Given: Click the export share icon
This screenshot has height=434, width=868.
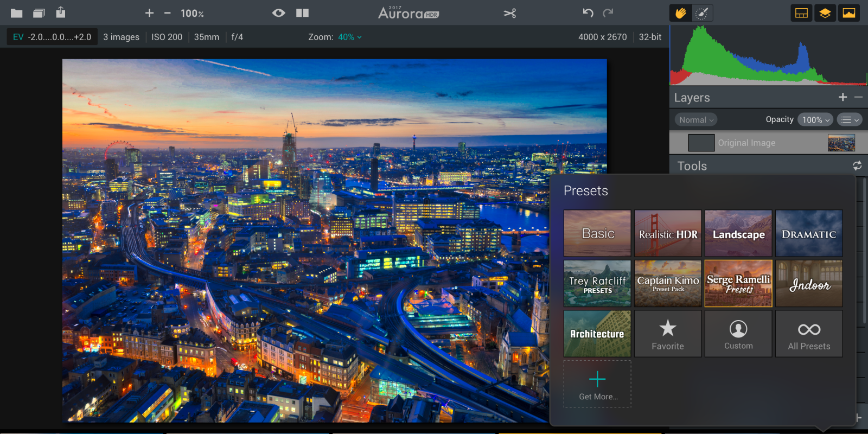Looking at the screenshot, I should pyautogui.click(x=61, y=12).
